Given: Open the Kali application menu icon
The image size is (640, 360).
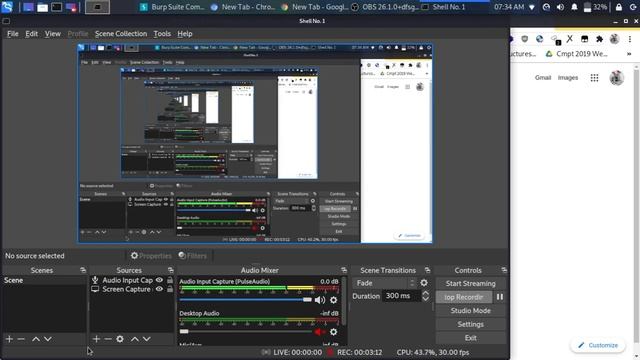Looking at the screenshot, I should [x=7, y=7].
